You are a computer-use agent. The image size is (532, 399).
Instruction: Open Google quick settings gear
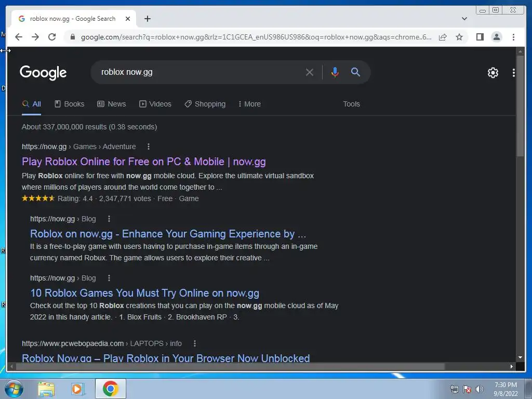click(x=493, y=72)
